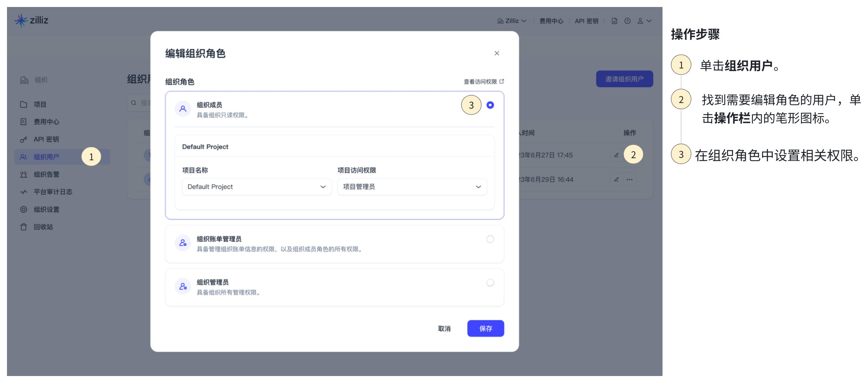Expand the 项目名称 Default Project dropdown
The image size is (868, 383).
[x=257, y=187]
